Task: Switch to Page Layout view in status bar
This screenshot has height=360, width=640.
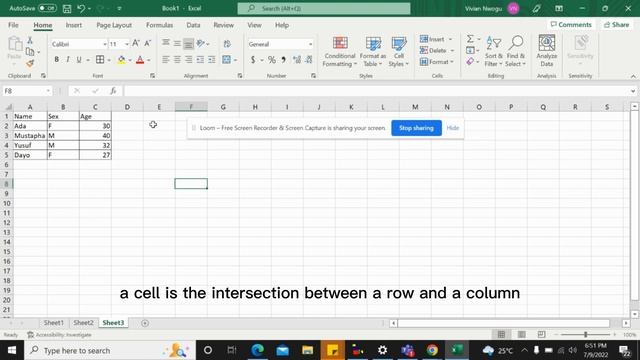Action: pos(521,335)
